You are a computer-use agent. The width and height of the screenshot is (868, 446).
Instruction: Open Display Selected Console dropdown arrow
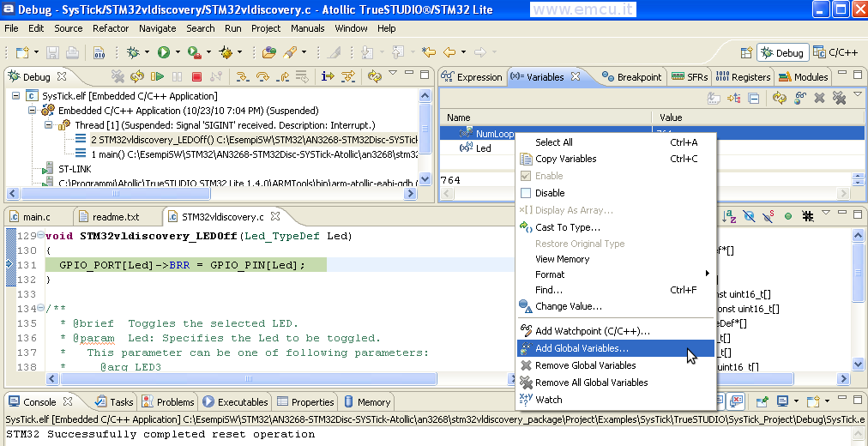pos(796,401)
